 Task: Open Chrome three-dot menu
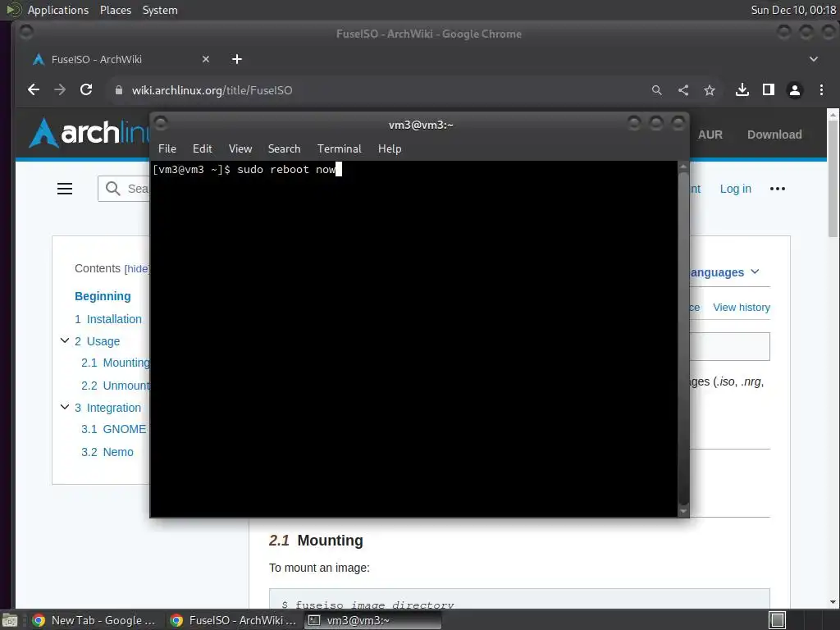pos(821,90)
